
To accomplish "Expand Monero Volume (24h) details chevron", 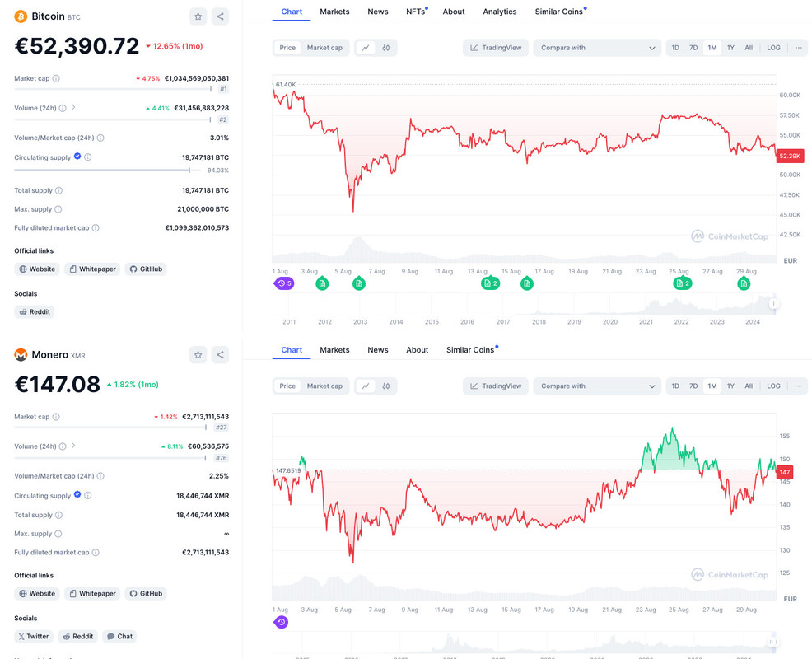I will [x=73, y=446].
